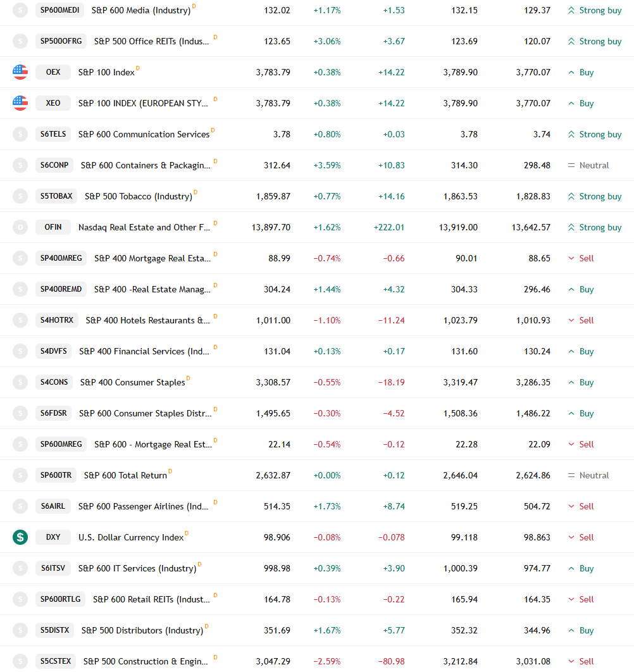Click the price 2,632.87 for SP600TR
Viewport: 634px width, 672px height.
pos(273,475)
